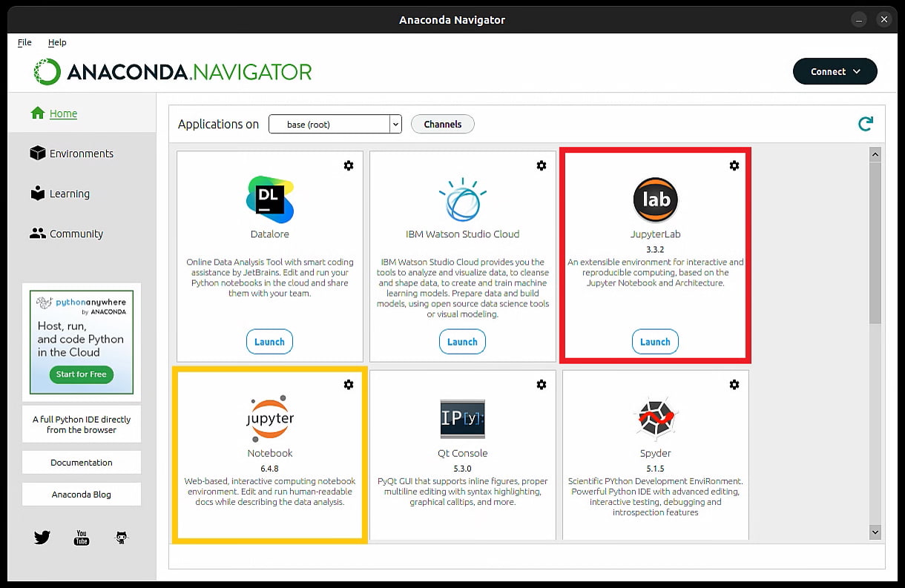Switch to the Environments tab
Screen dimensions: 905x588
click(82, 153)
